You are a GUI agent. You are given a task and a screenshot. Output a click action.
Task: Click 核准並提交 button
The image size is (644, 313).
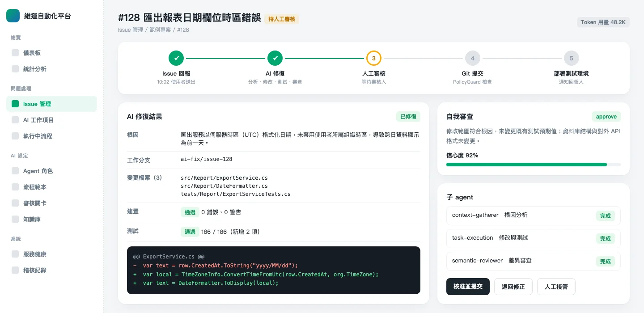pos(468,287)
